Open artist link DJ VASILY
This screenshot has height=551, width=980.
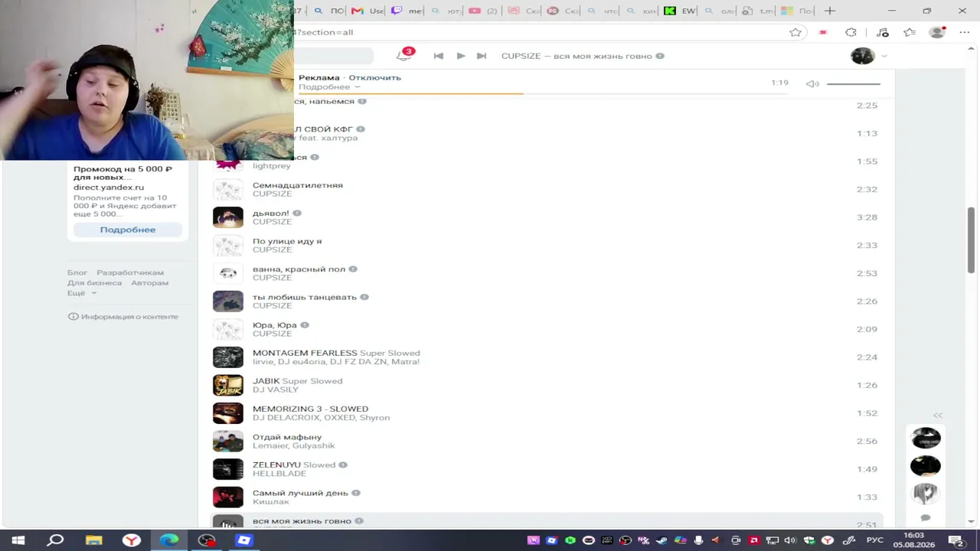[276, 390]
